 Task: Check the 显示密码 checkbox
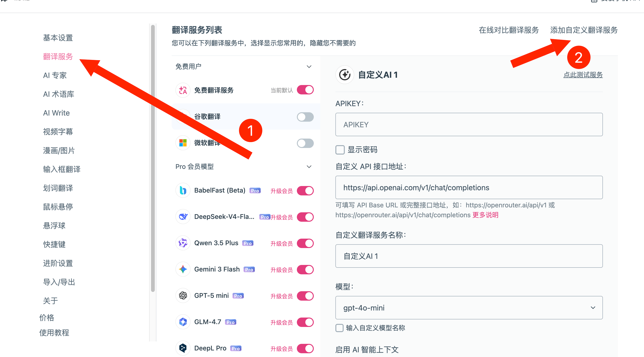click(340, 150)
